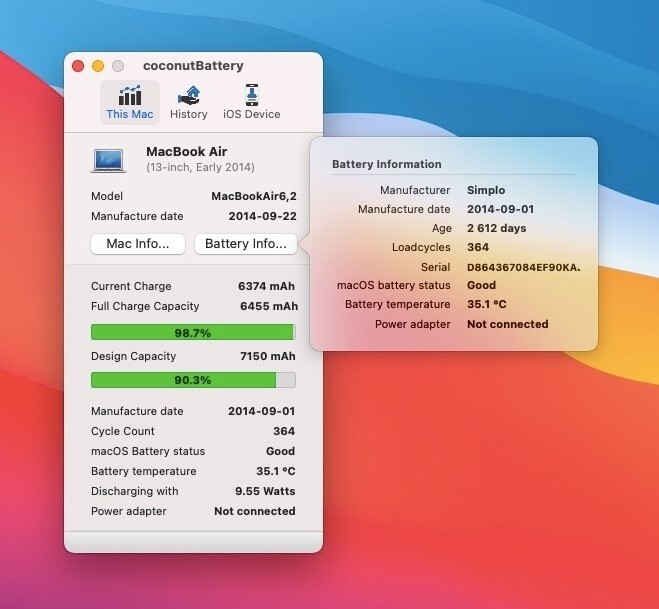
Task: Click the popover battery temperature 35.1 °C
Action: tap(487, 304)
